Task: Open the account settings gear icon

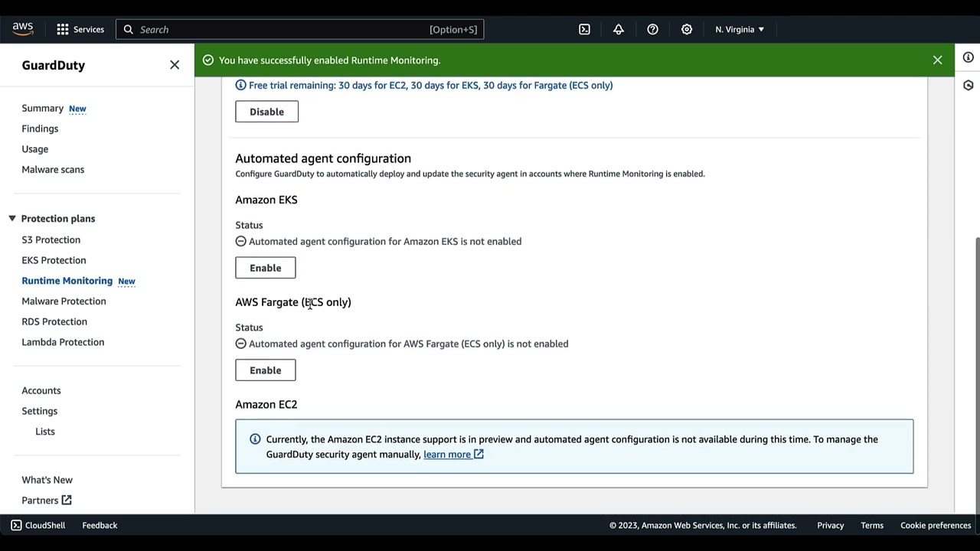Action: click(686, 29)
